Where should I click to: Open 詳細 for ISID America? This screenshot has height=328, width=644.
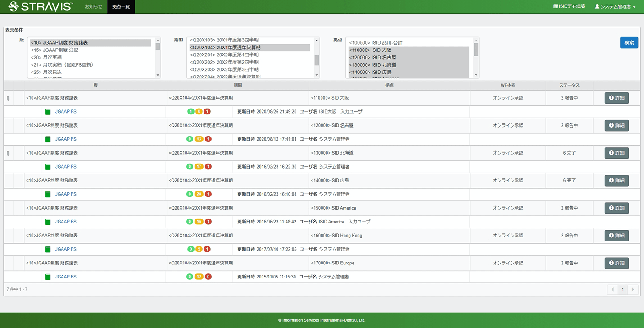(x=617, y=208)
